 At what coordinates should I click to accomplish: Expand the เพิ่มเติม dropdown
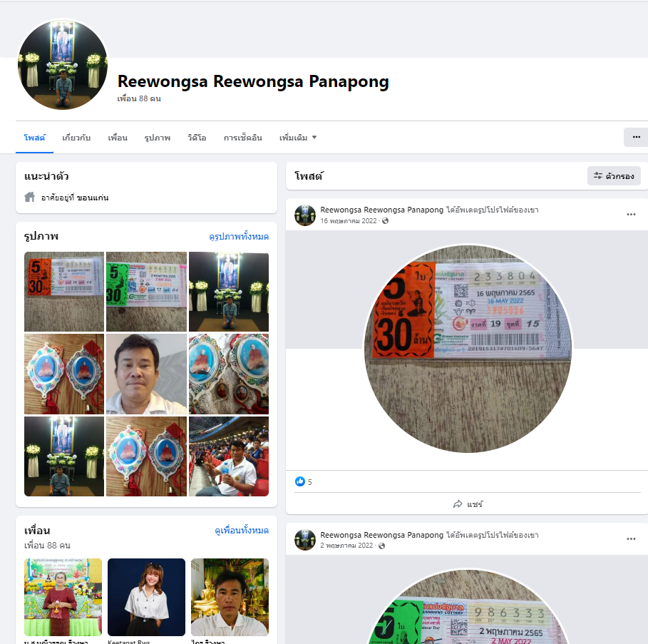pos(297,138)
